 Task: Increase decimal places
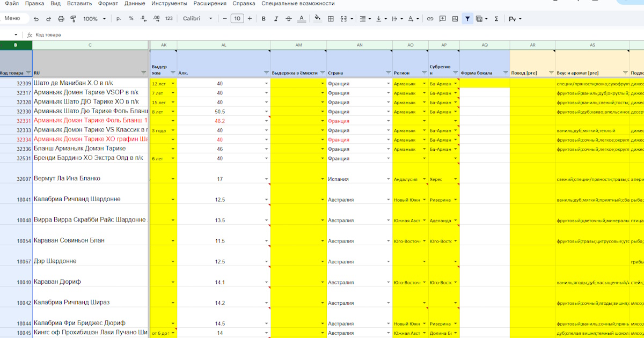click(x=156, y=19)
